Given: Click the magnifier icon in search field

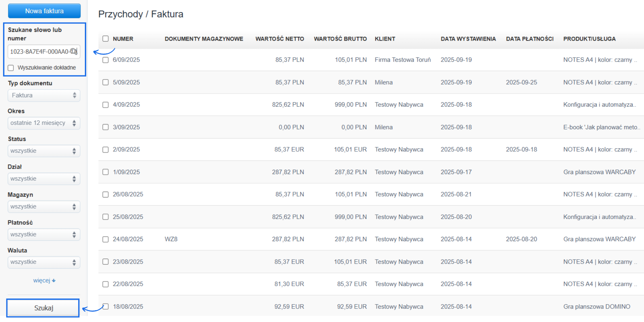Looking at the screenshot, I should pyautogui.click(x=73, y=51).
